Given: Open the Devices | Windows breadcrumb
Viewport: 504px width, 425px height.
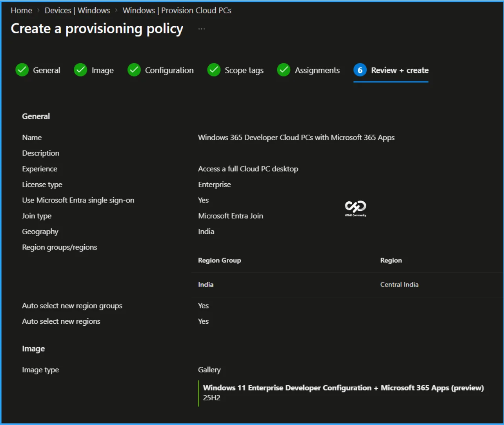Looking at the screenshot, I should coord(77,11).
